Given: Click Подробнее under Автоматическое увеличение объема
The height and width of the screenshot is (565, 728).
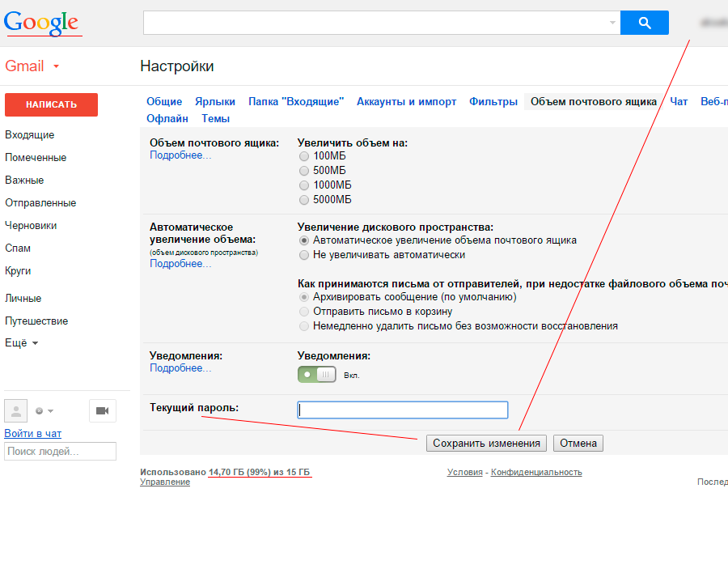Looking at the screenshot, I should coord(180,263).
